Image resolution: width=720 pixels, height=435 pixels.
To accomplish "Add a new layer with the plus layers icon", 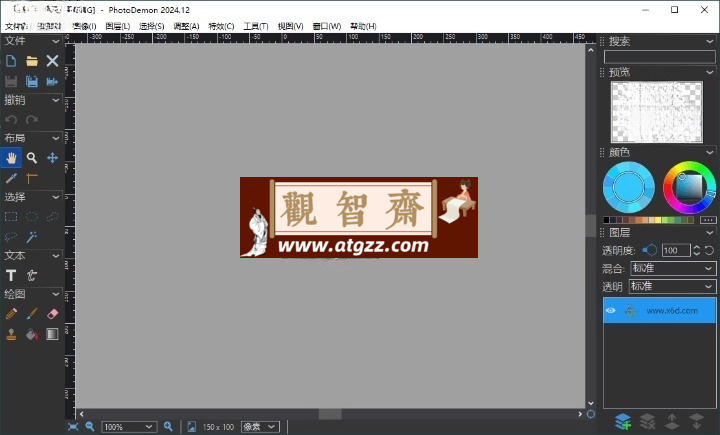I will (x=623, y=421).
